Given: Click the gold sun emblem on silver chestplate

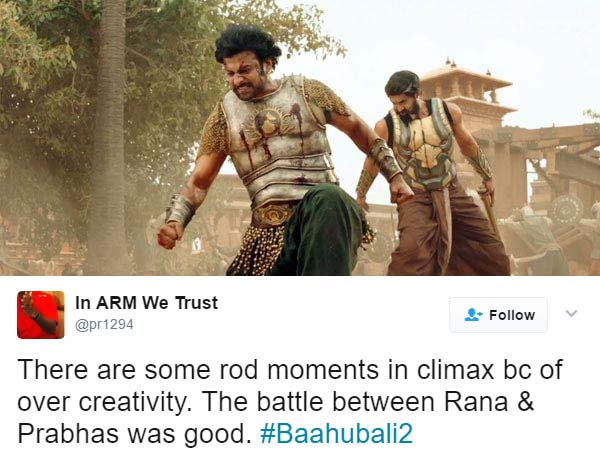Looking at the screenshot, I should (269, 123).
